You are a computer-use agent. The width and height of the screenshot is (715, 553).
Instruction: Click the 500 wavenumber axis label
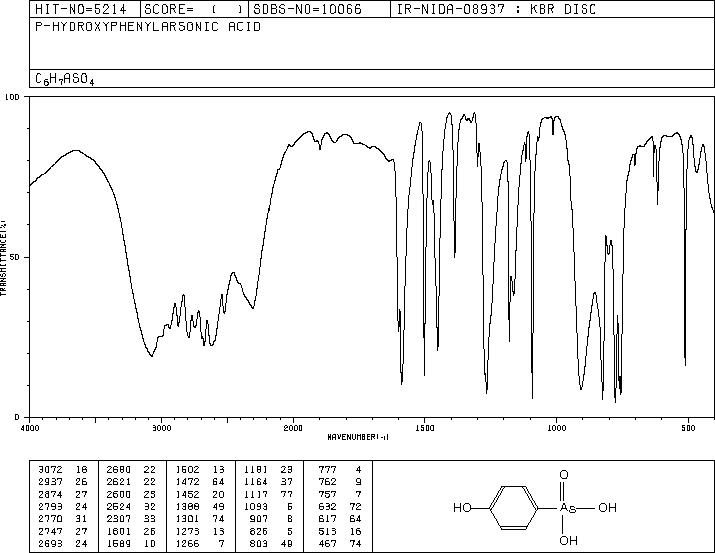(x=688, y=428)
